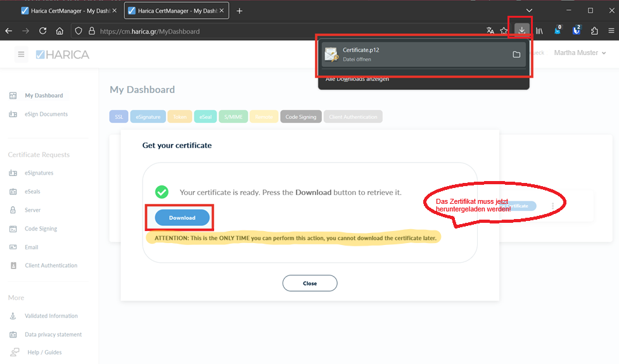
Task: Click the My Dashboard sidebar icon
Action: tap(13, 96)
